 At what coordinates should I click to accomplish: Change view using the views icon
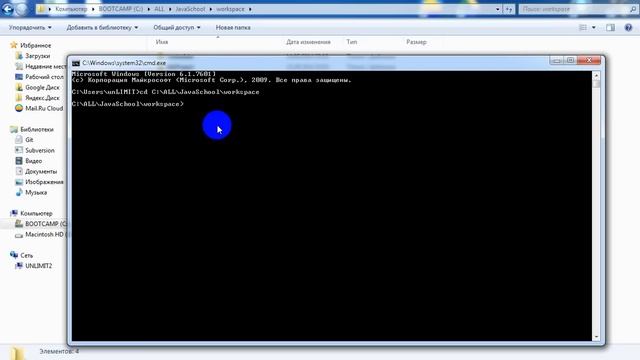coord(583,27)
